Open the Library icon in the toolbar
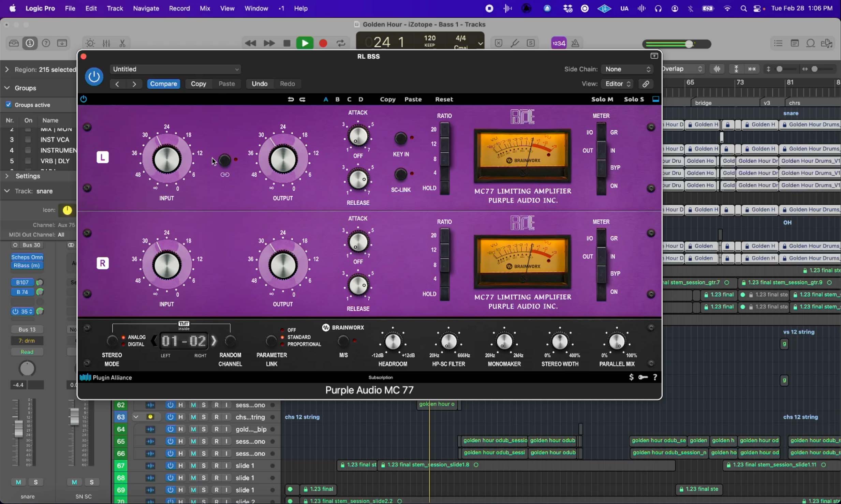Image resolution: width=841 pixels, height=504 pixels. 14,43
